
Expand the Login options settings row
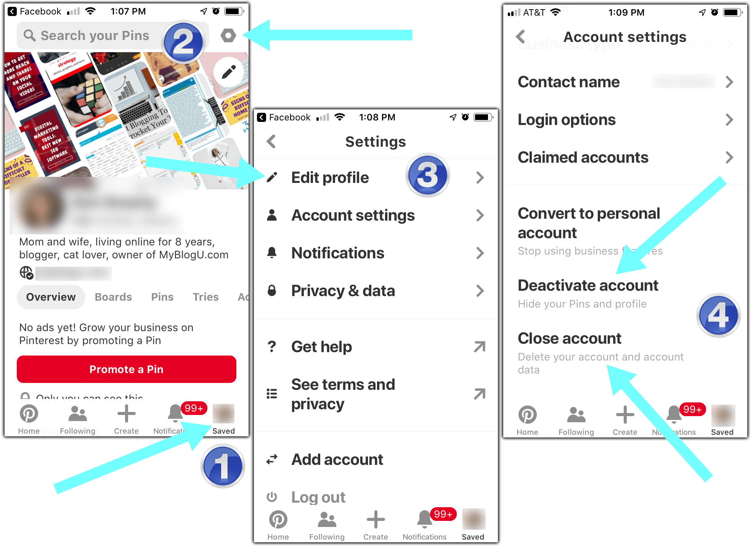click(631, 120)
